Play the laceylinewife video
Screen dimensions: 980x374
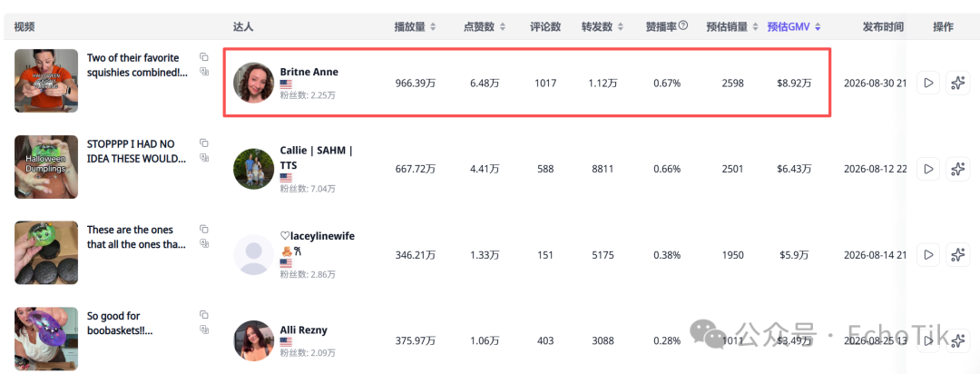[x=928, y=254]
